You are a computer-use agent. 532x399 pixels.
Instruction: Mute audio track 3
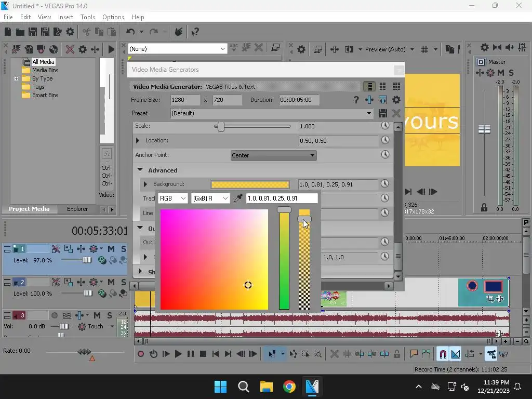[x=97, y=315]
